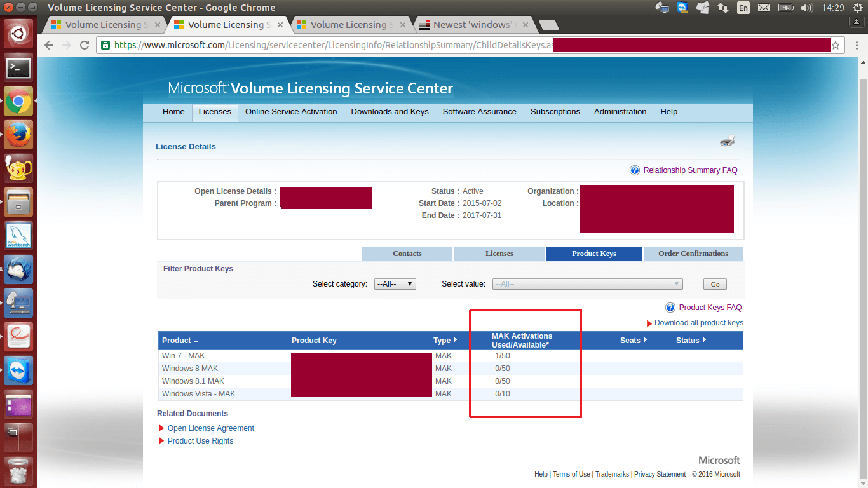Click Download all product keys link

click(x=699, y=323)
